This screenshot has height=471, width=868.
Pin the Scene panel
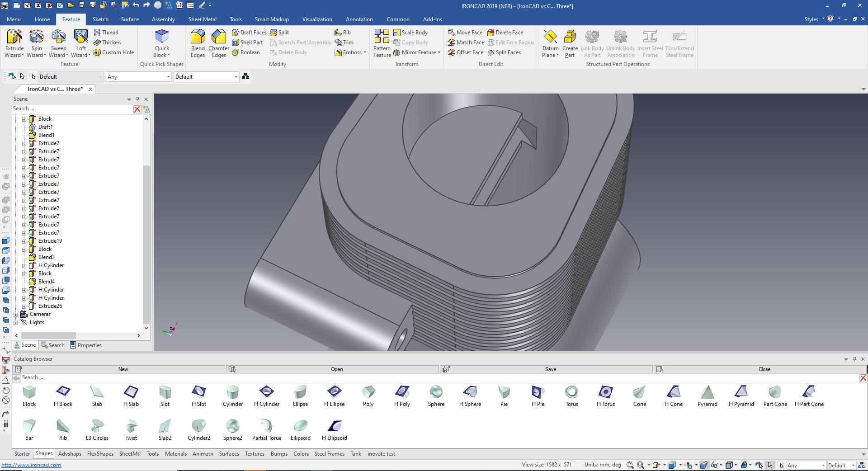tap(138, 99)
